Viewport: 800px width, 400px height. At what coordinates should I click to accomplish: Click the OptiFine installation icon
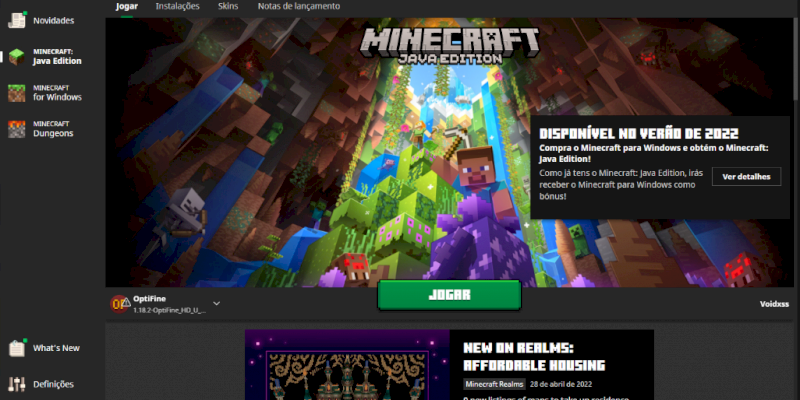pos(120,304)
